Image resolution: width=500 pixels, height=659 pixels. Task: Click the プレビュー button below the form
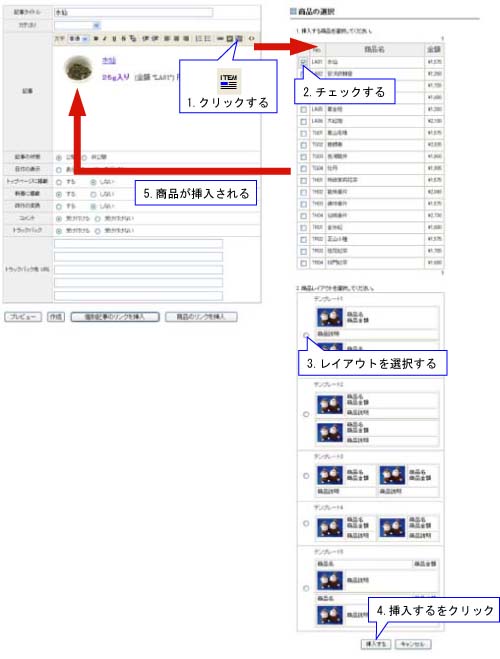click(x=23, y=316)
